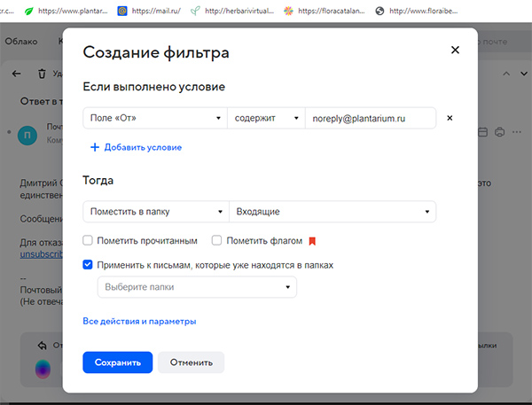This screenshot has width=532, height=405.
Task: Remove the noreply@plantarium.ru condition row
Action: point(449,118)
